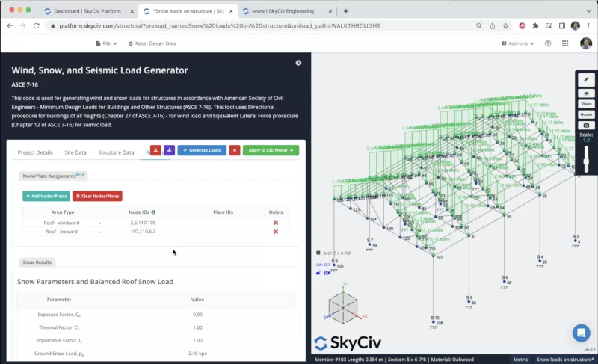The height and width of the screenshot is (364, 598).
Task: Click the Rotate button
Action: click(x=586, y=114)
